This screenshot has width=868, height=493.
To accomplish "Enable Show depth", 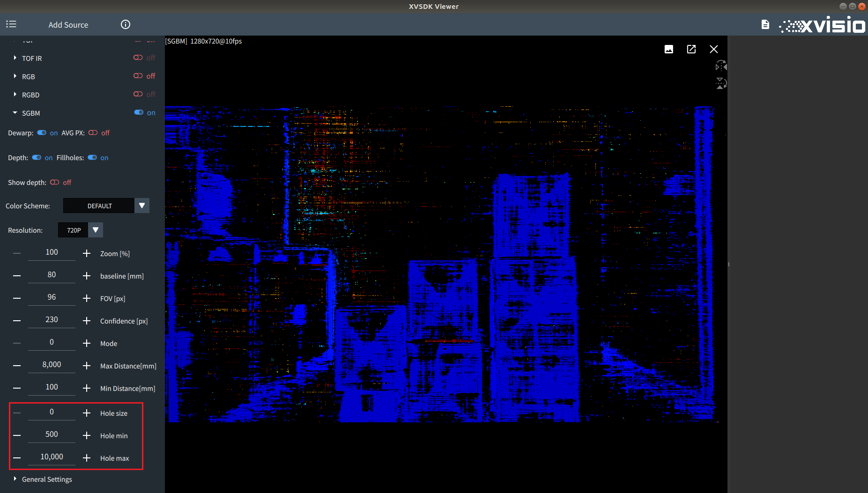I will 55,182.
